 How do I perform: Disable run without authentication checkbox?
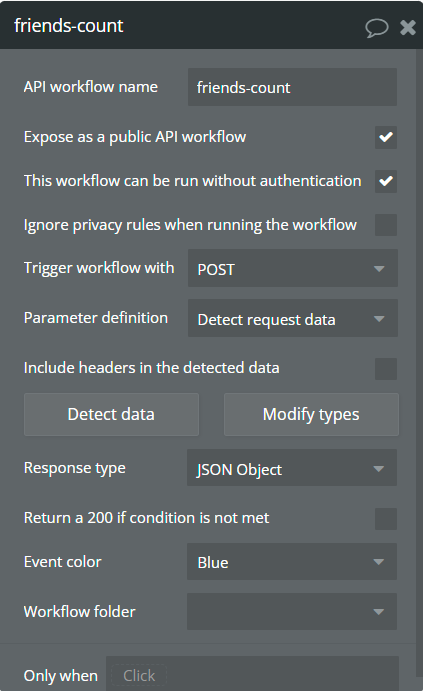pyautogui.click(x=386, y=181)
